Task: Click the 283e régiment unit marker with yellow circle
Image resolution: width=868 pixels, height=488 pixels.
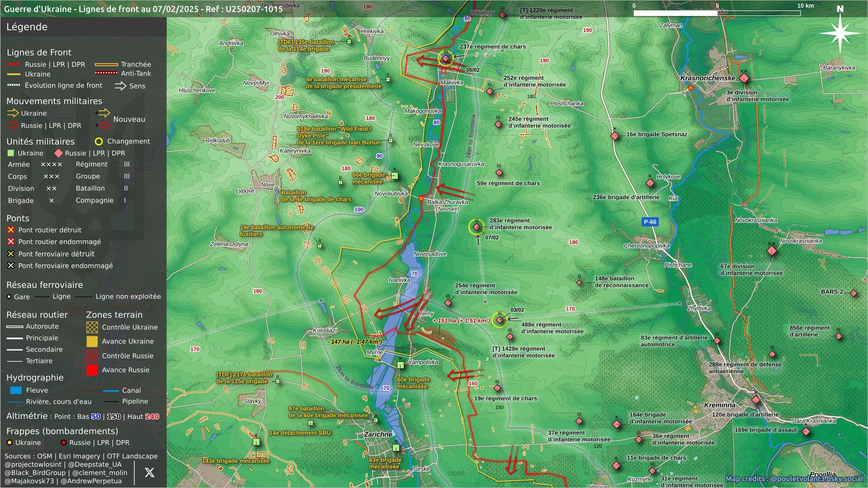Action: coord(476,227)
